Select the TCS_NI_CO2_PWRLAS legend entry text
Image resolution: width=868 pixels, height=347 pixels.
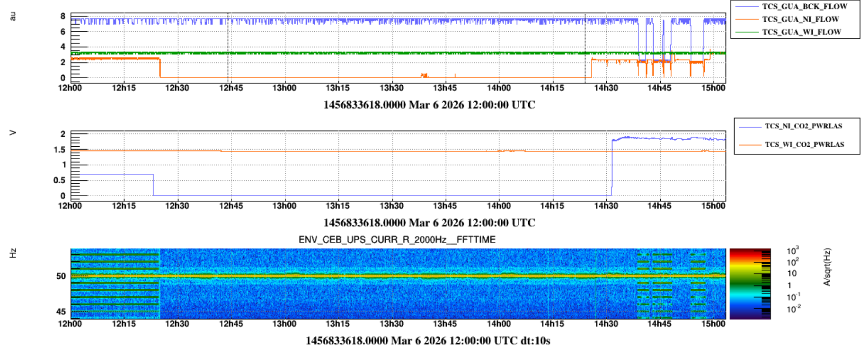[x=803, y=126]
